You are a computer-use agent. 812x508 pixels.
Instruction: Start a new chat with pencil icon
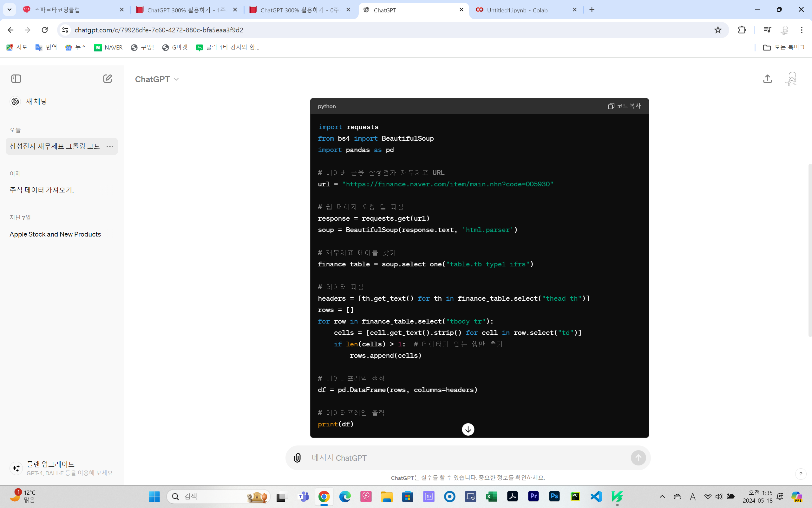(x=108, y=79)
